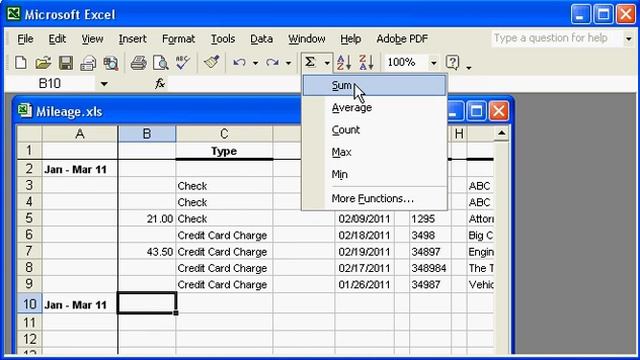Select the "Check" cell in row 3
This screenshot has width=640, height=360.
tap(224, 186)
